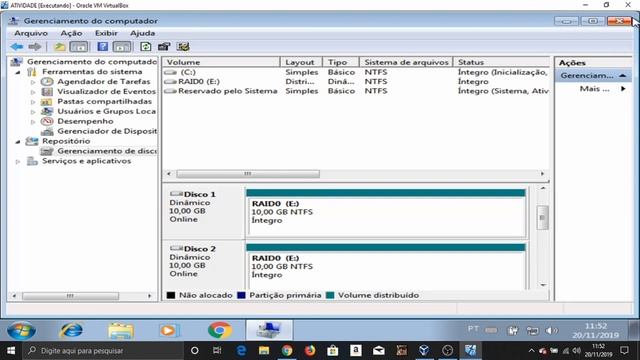Click the Forward arrow in toolbar

[x=35, y=47]
